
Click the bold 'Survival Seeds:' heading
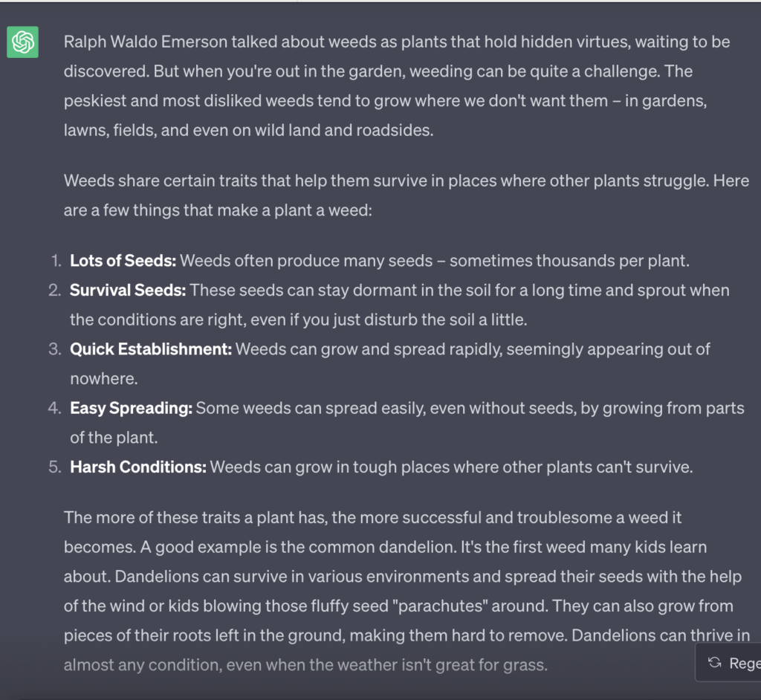click(128, 291)
